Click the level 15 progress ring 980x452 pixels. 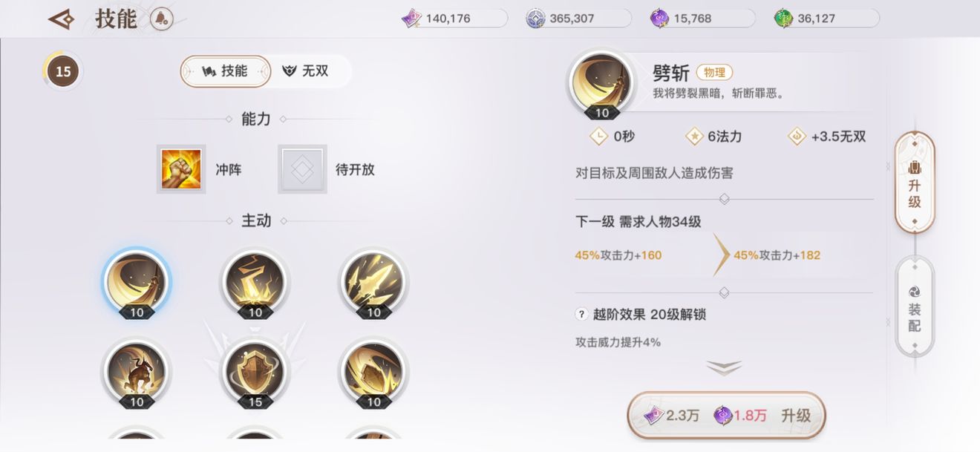click(63, 71)
